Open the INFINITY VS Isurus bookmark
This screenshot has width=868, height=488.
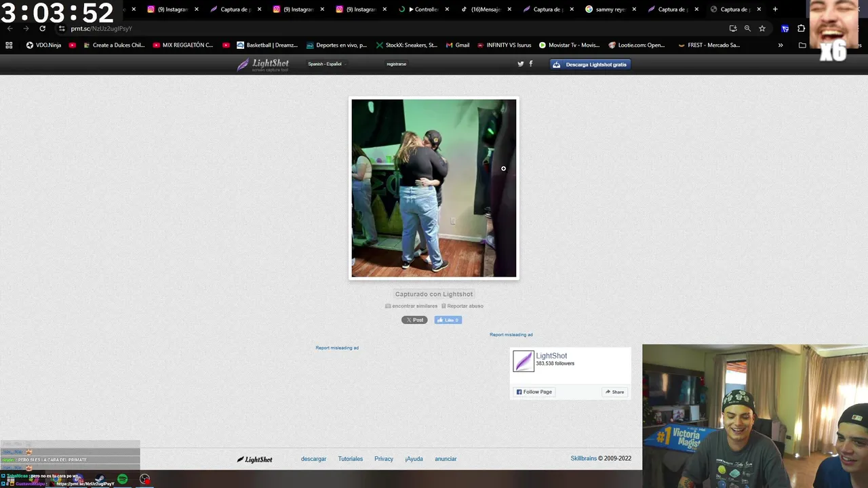(504, 45)
